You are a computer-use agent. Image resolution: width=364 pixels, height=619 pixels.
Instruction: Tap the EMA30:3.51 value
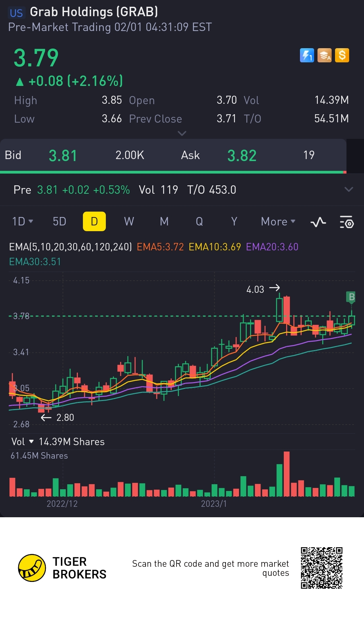[35, 262]
